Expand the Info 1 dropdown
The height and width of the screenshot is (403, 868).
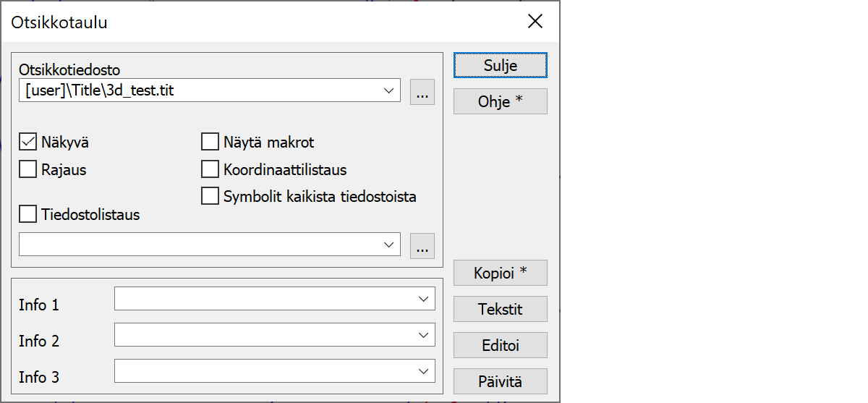pyautogui.click(x=423, y=299)
